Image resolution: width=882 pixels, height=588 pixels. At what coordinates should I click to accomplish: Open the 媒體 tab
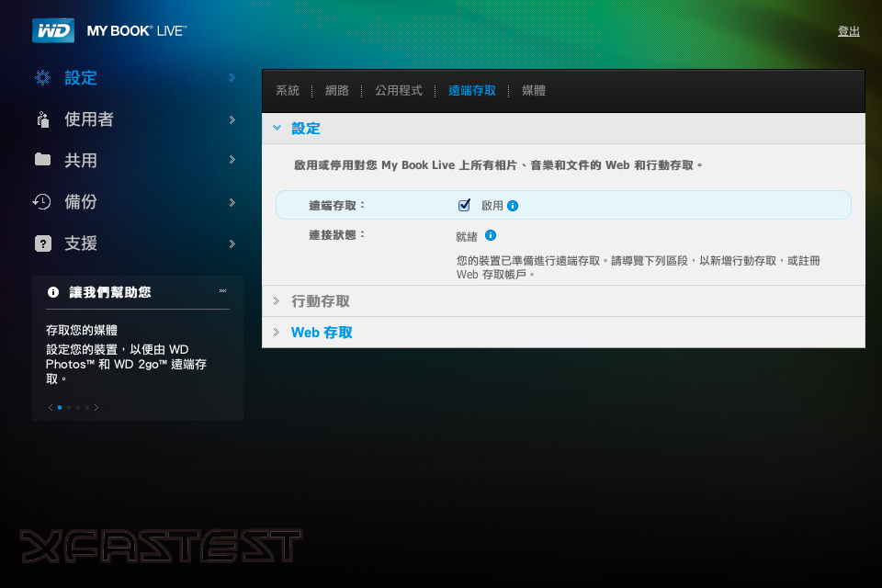tap(533, 91)
